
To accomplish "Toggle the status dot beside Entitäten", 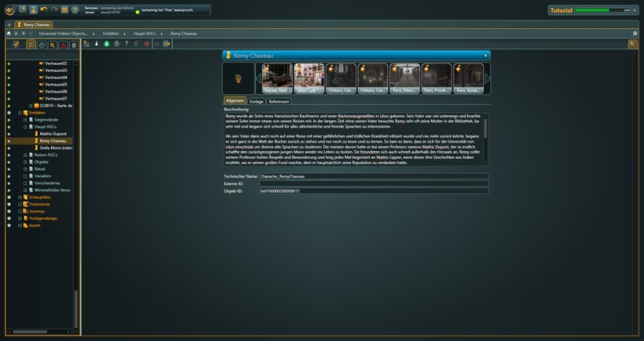I will [9, 113].
